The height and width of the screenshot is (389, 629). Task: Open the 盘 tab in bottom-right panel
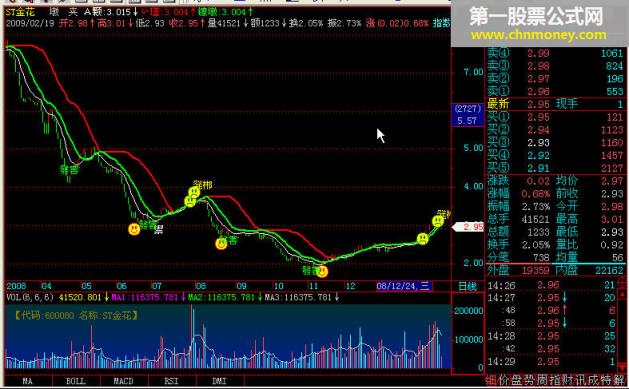coord(517,380)
